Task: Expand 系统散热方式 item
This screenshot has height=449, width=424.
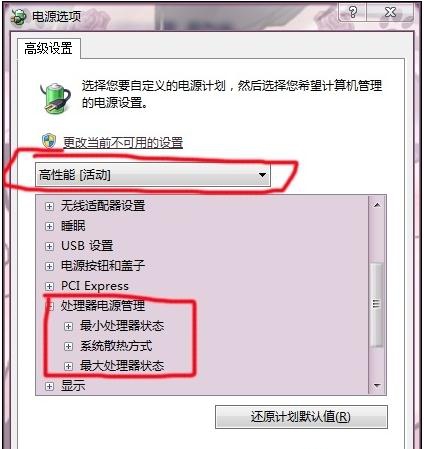Action: 68,346
